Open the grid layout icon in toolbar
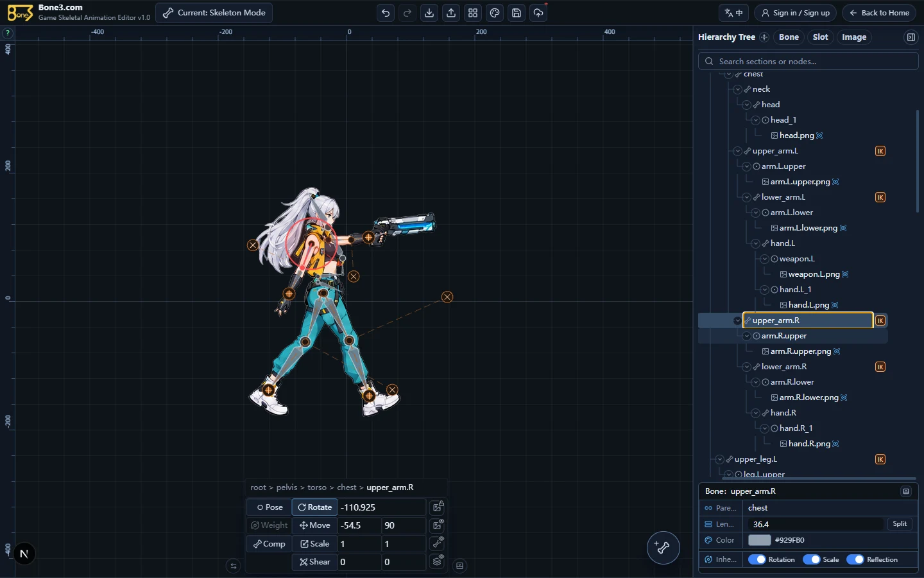Image resolution: width=924 pixels, height=578 pixels. 473,13
